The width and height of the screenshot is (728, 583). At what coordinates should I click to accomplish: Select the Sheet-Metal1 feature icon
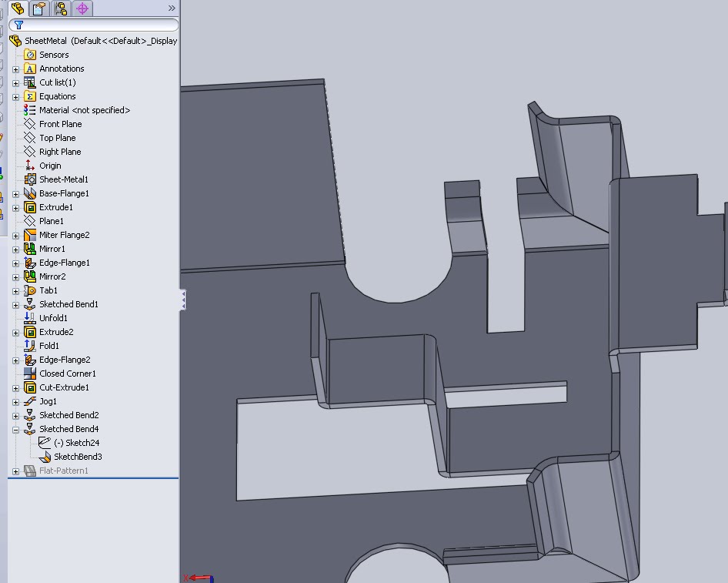point(30,179)
